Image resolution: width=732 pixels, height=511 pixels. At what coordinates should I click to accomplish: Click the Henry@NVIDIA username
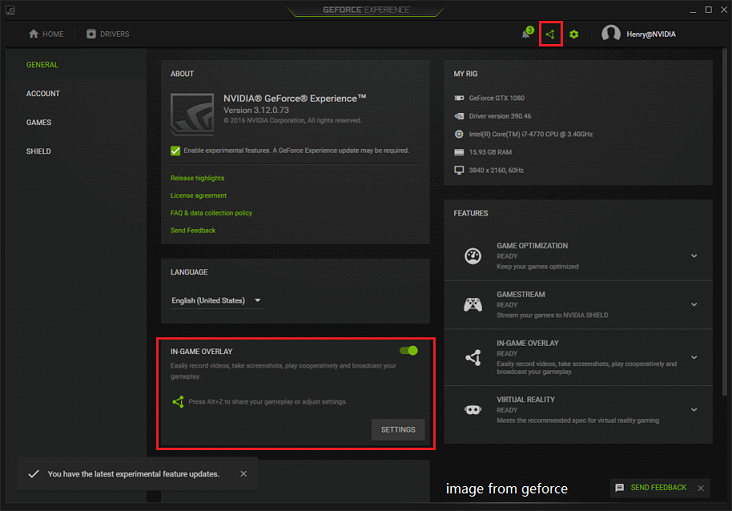point(651,34)
